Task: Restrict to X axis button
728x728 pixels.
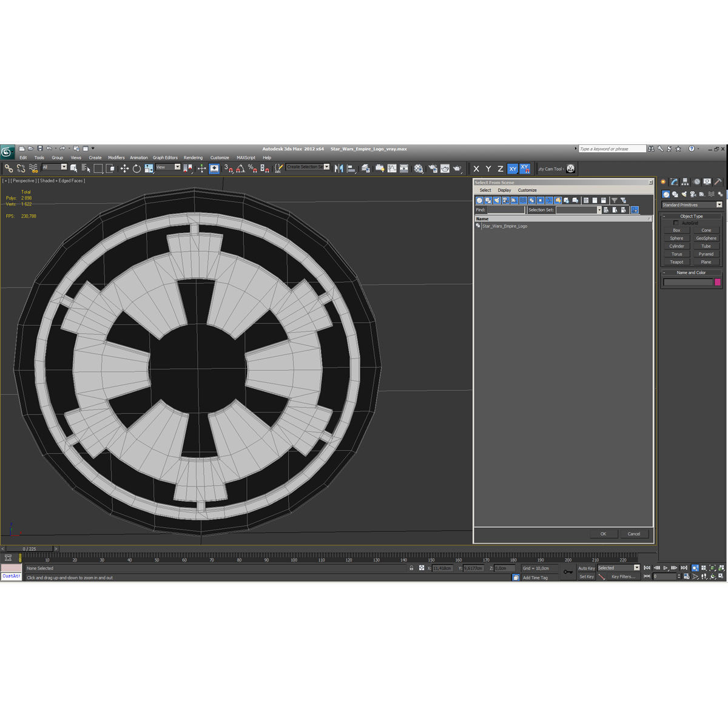Action: pos(476,169)
